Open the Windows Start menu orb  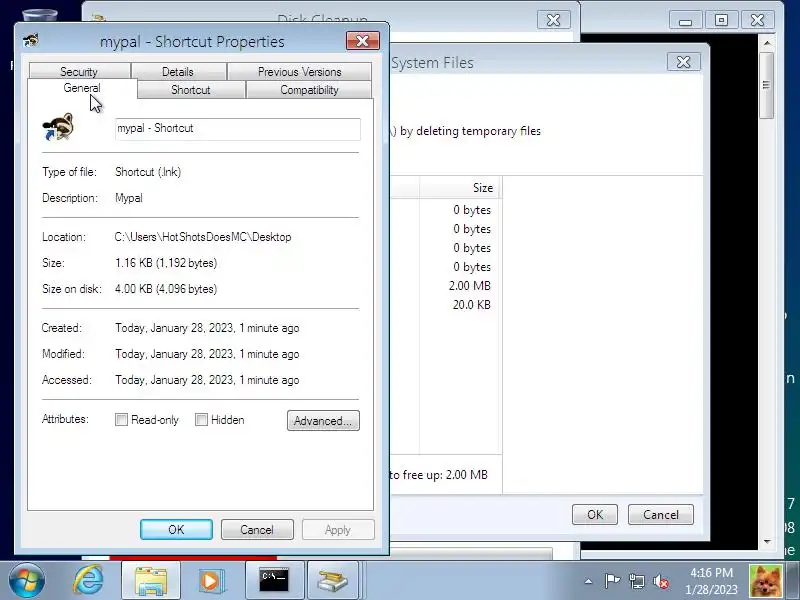pyautogui.click(x=27, y=581)
